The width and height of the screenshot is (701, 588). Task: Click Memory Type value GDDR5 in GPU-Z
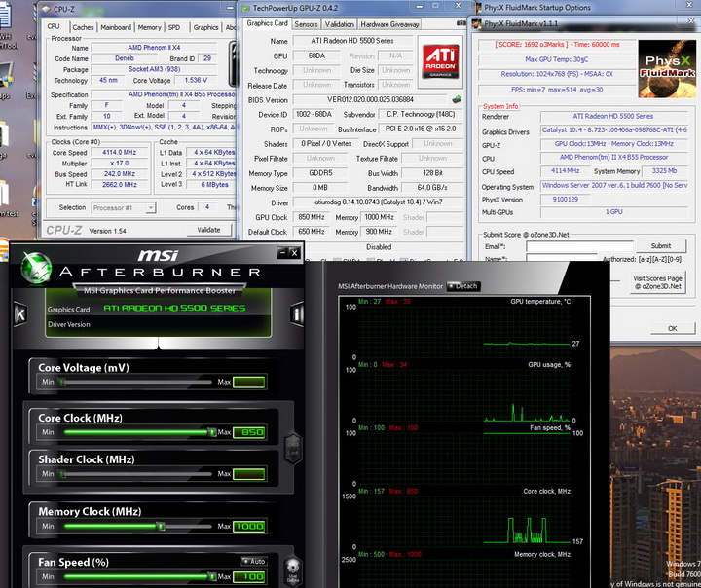(320, 173)
